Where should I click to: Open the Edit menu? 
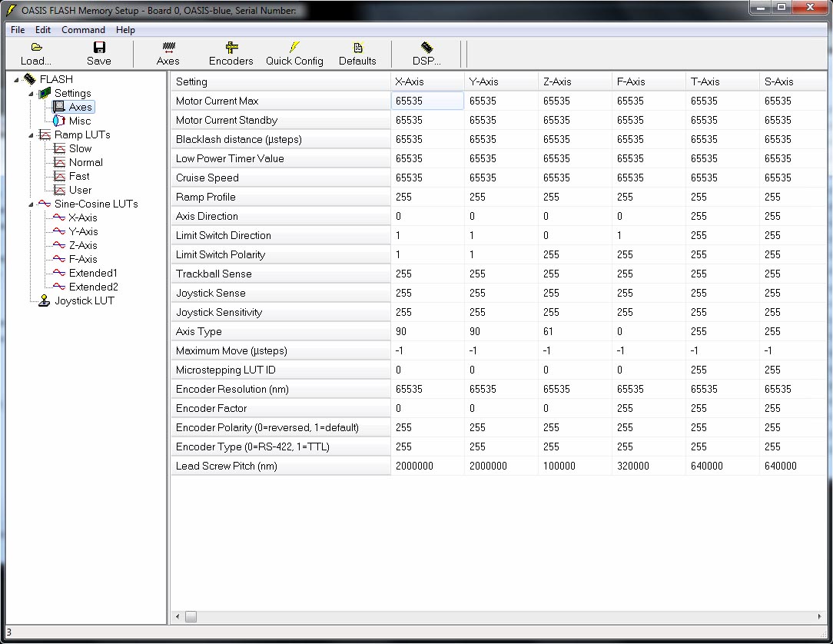[x=43, y=30]
